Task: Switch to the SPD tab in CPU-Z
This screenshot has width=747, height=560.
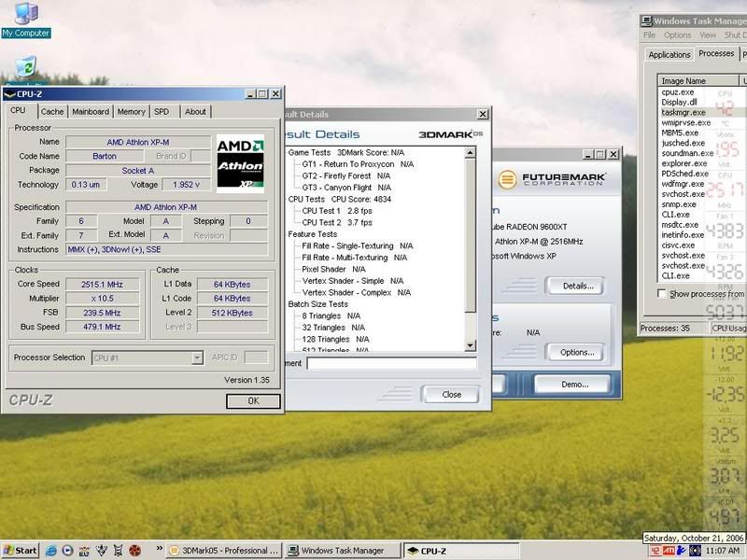Action: [162, 111]
